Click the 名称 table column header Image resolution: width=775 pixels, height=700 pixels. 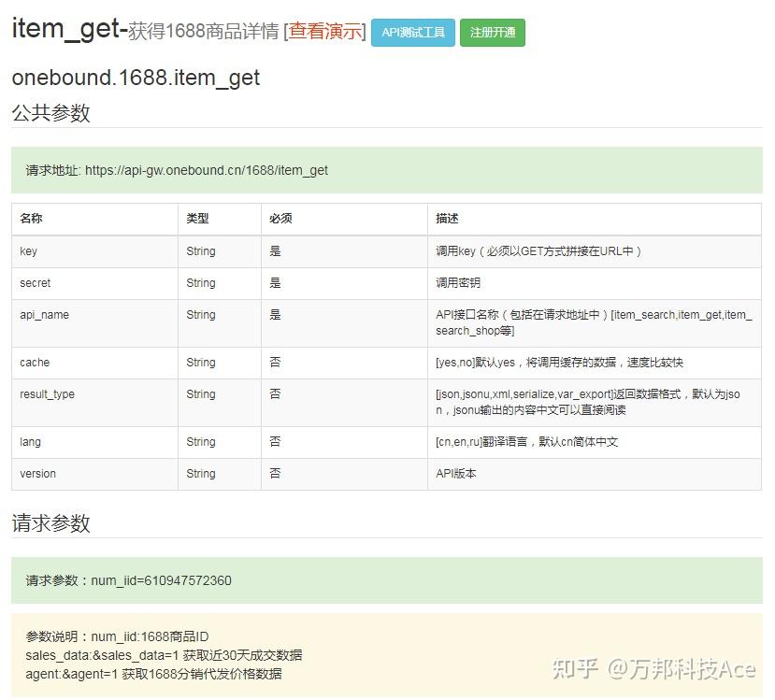(29, 218)
